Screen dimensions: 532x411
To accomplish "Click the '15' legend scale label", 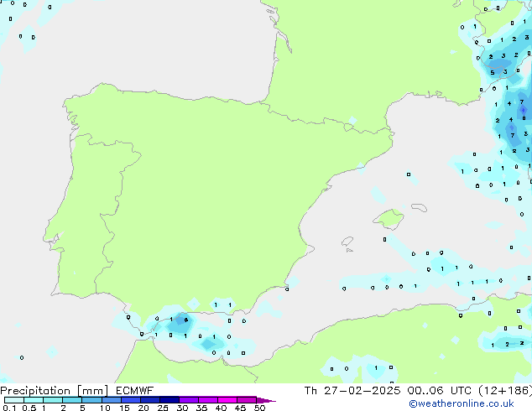I will click(124, 408).
